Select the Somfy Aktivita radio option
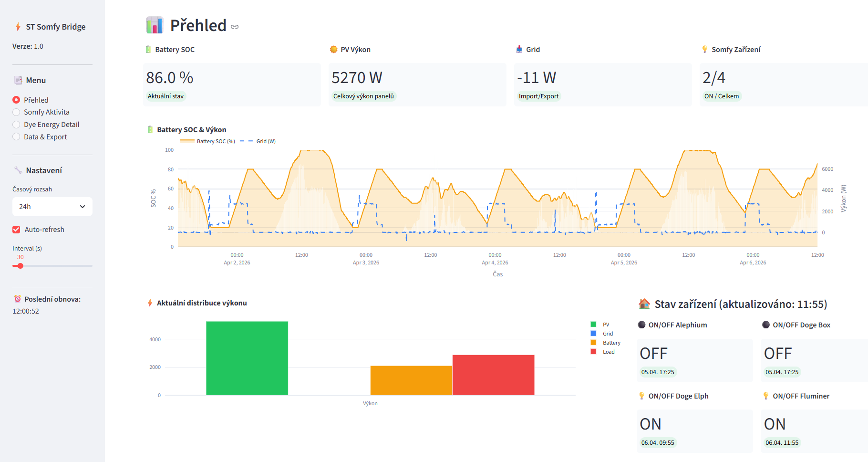 pos(16,112)
